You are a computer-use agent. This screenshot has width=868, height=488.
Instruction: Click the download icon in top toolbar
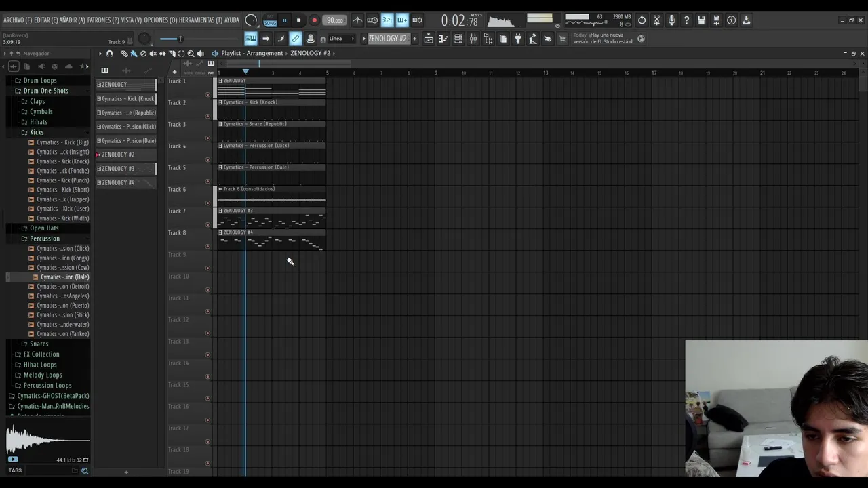click(746, 20)
